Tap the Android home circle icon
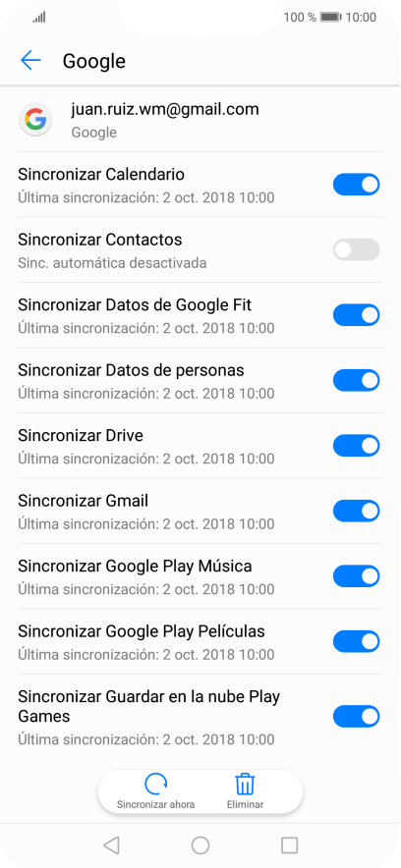Screen dimensions: 401x868 point(200,844)
